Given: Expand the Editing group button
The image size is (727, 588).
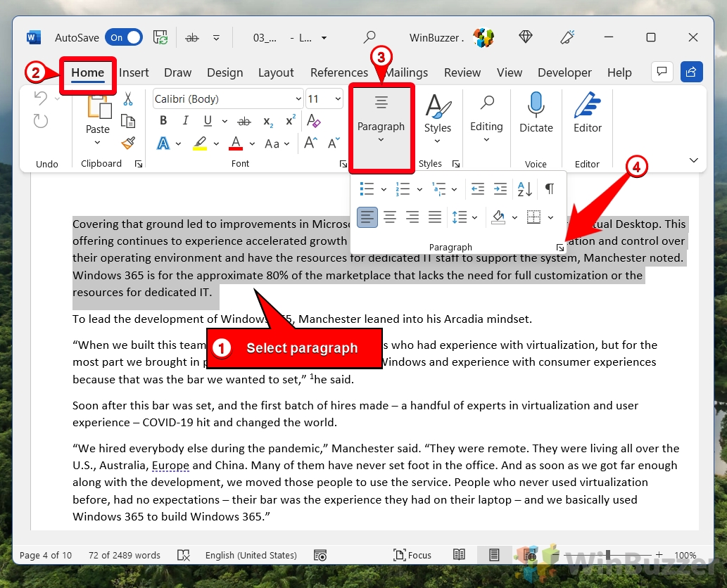Looking at the screenshot, I should pyautogui.click(x=486, y=120).
